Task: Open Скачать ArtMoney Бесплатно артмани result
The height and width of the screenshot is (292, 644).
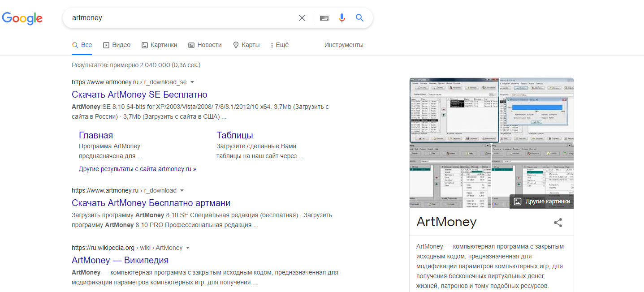Action: tap(151, 203)
